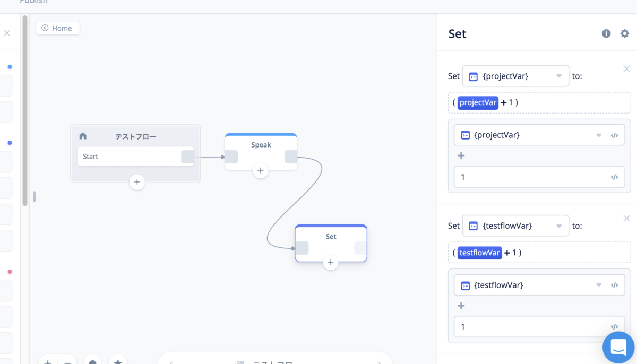This screenshot has width=637, height=364.
Task: Click the Home back button
Action: pos(58,28)
